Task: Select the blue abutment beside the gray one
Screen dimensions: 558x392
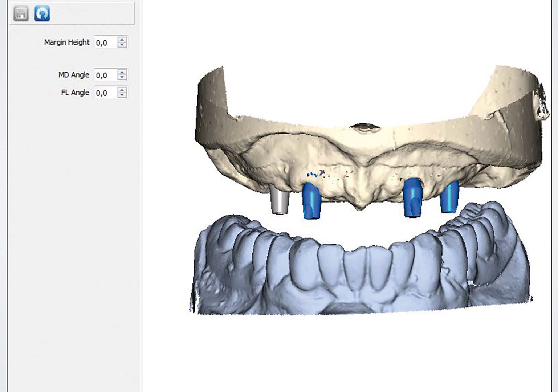Action: point(311,201)
